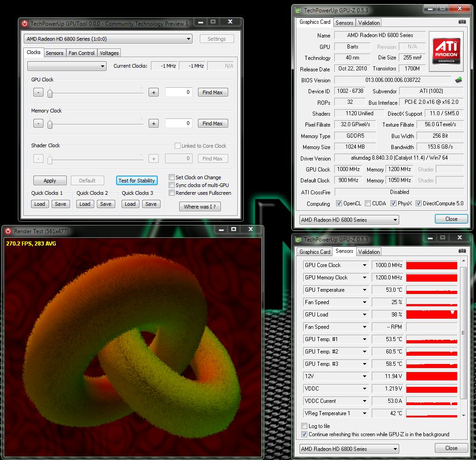476x460 pixels.
Task: Expand the GPU Core Clock sensor dropdown
Action: coord(364,265)
